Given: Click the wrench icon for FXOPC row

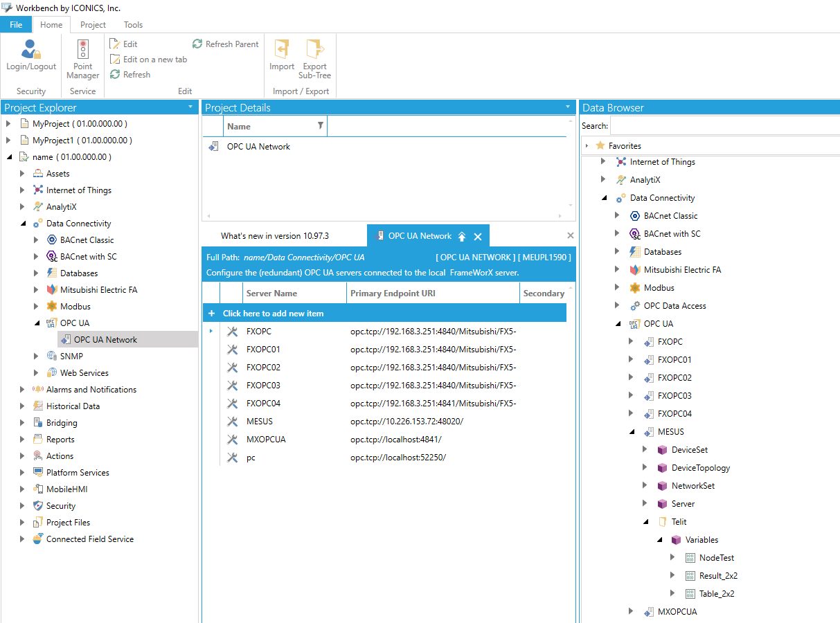Looking at the screenshot, I should [x=232, y=332].
